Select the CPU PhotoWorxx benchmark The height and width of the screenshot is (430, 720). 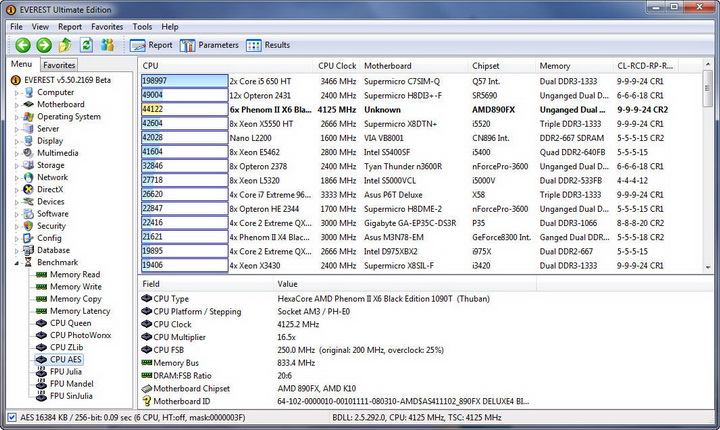[x=73, y=335]
